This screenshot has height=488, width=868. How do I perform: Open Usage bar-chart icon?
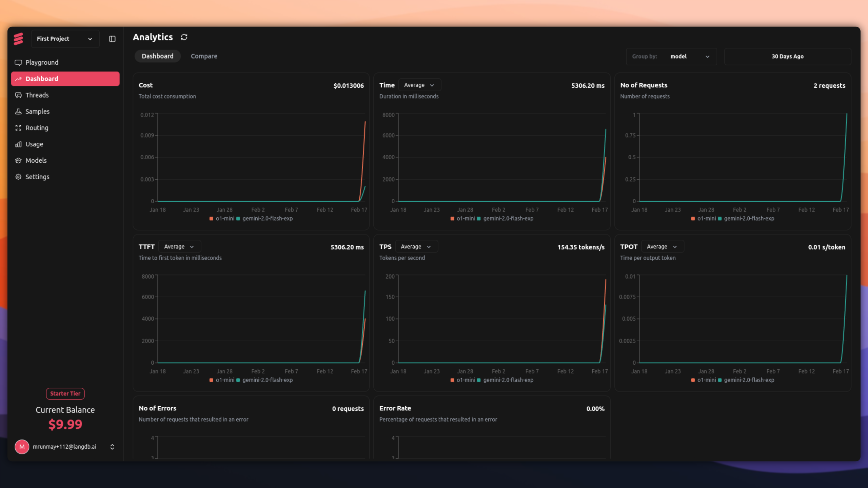pos(18,144)
